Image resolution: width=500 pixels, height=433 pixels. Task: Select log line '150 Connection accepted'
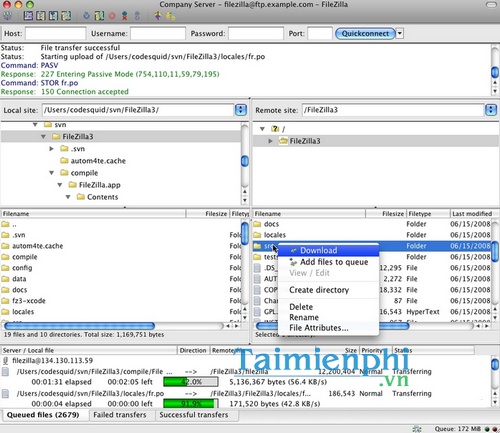tap(85, 92)
